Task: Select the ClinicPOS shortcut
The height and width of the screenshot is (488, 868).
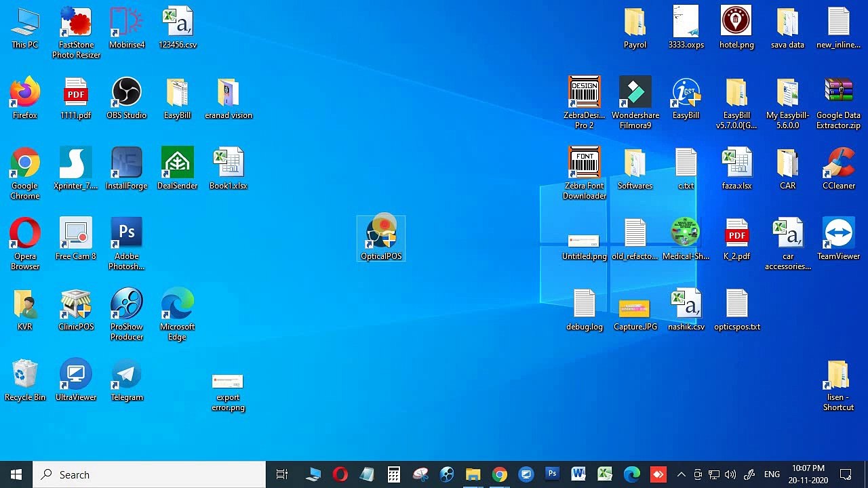Action: [76, 310]
